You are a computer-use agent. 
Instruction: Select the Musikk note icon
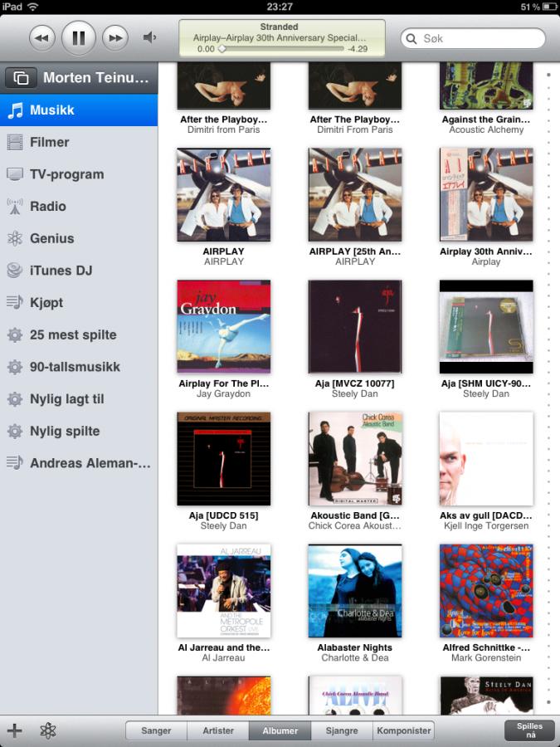[x=15, y=110]
